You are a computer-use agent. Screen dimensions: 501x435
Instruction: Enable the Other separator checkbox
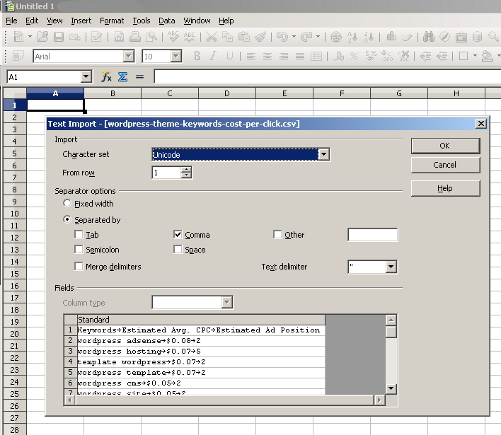(x=277, y=234)
